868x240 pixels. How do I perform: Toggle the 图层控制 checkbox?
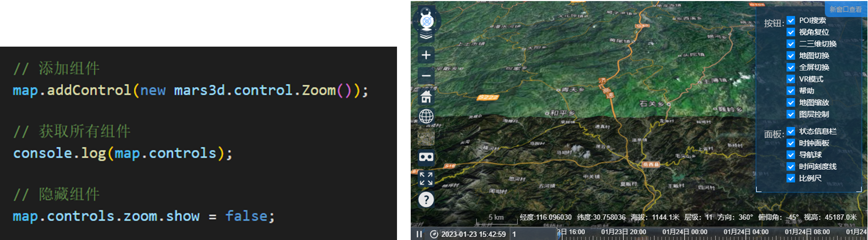(x=791, y=114)
